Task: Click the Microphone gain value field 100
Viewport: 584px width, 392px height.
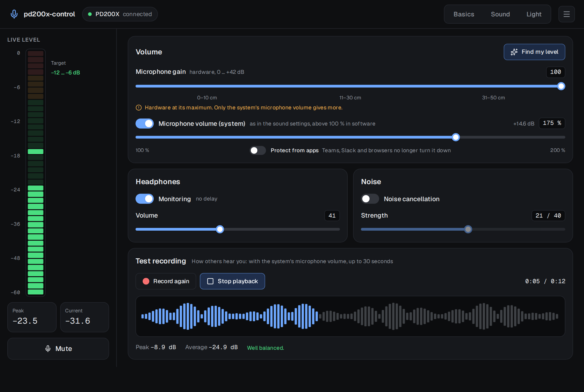Action: (555, 72)
